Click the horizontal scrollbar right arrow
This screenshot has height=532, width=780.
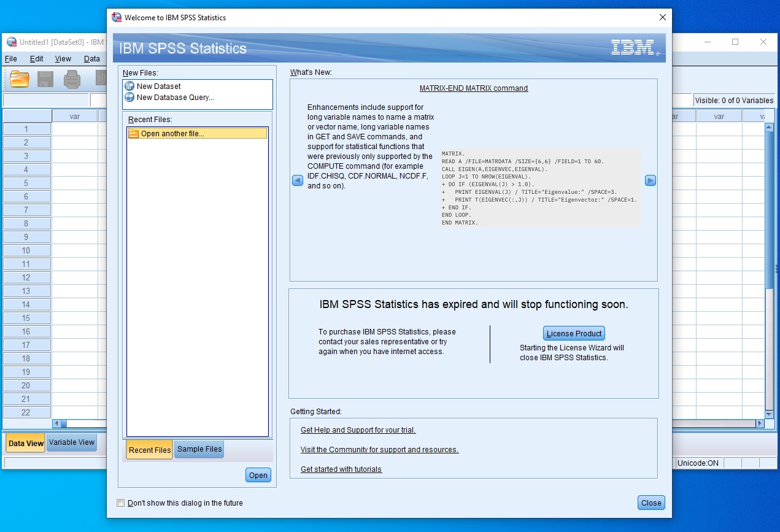pos(760,423)
